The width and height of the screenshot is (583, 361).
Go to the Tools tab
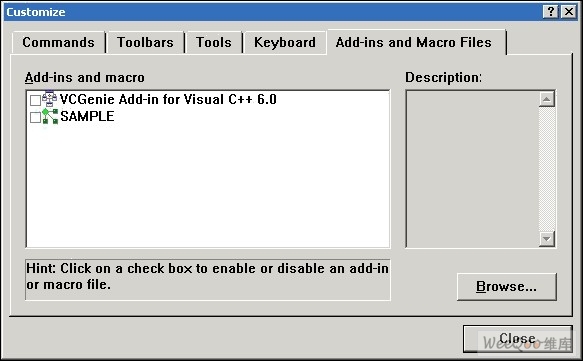click(214, 42)
